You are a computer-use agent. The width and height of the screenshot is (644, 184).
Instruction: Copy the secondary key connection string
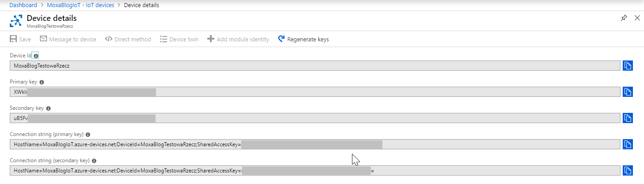627,171
